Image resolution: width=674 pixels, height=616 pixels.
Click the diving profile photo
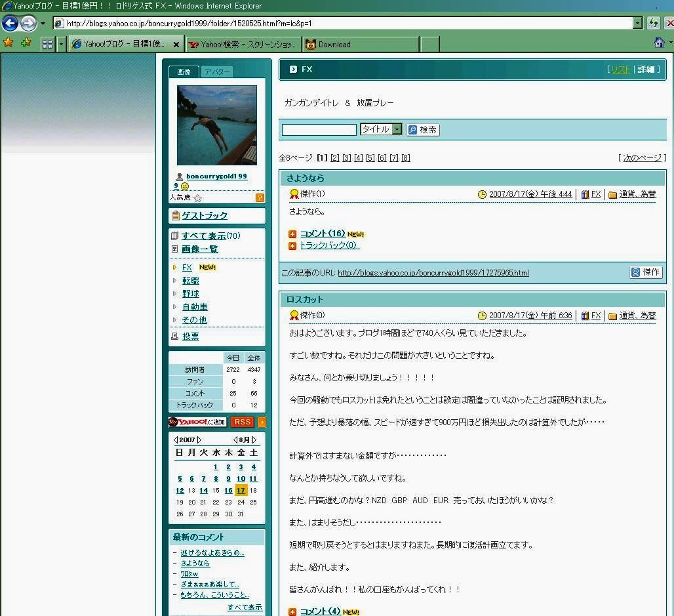click(216, 125)
